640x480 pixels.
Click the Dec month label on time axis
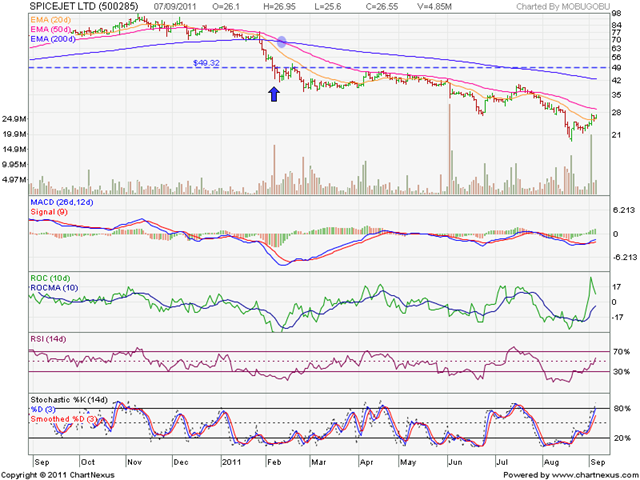pos(181,462)
